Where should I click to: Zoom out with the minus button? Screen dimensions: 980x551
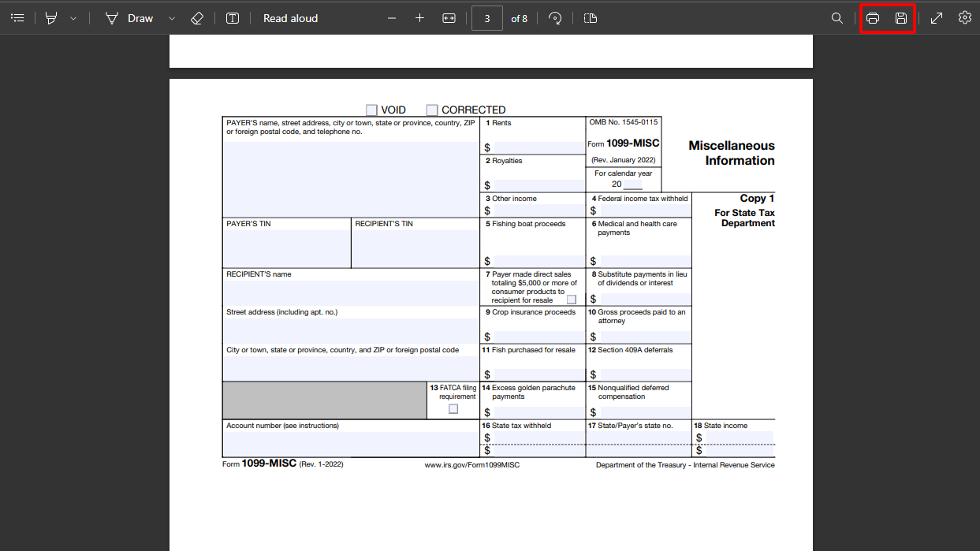[x=392, y=18]
